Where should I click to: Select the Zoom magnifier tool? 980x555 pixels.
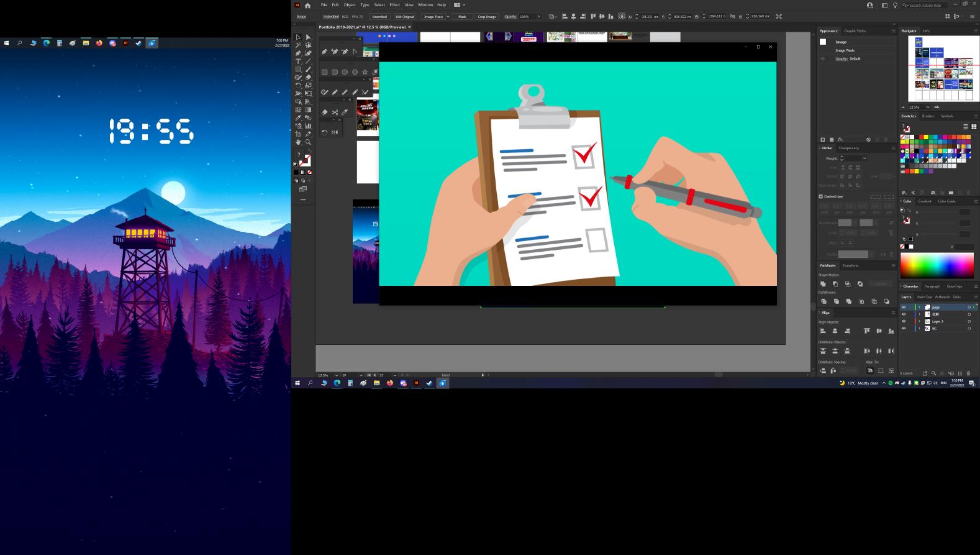pos(308,142)
